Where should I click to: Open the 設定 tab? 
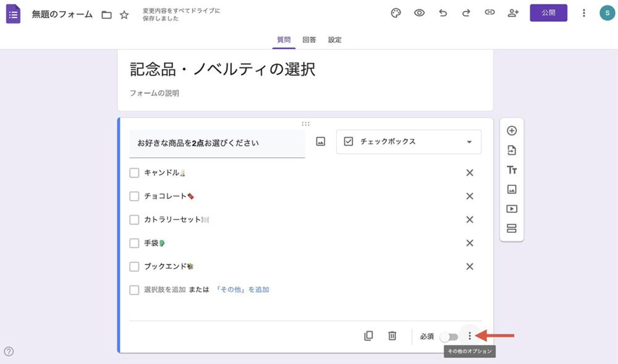point(334,40)
